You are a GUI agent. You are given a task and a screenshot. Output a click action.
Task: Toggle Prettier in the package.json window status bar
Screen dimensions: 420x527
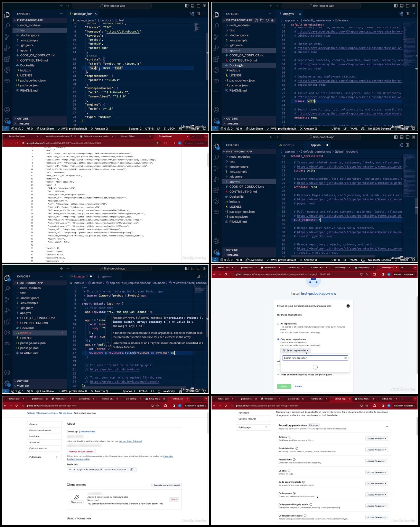pos(192,129)
